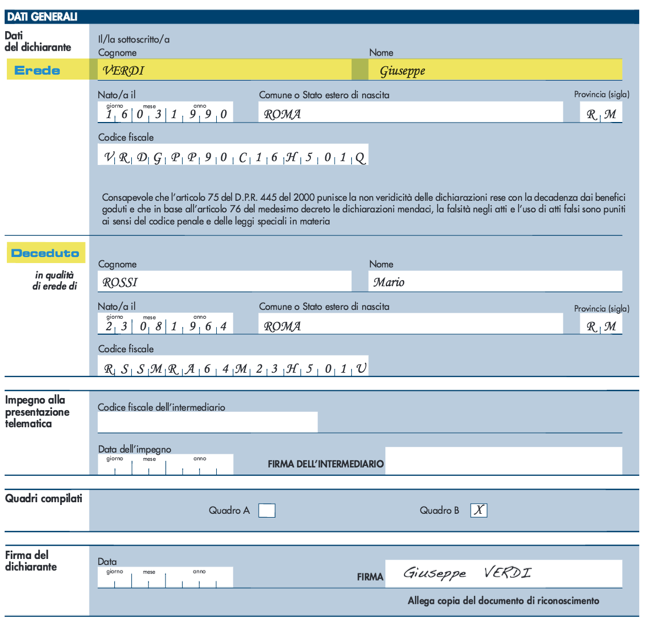The image size is (645, 622).
Task: Select the deceased's birth date field 23/08/1964
Action: [x=165, y=325]
